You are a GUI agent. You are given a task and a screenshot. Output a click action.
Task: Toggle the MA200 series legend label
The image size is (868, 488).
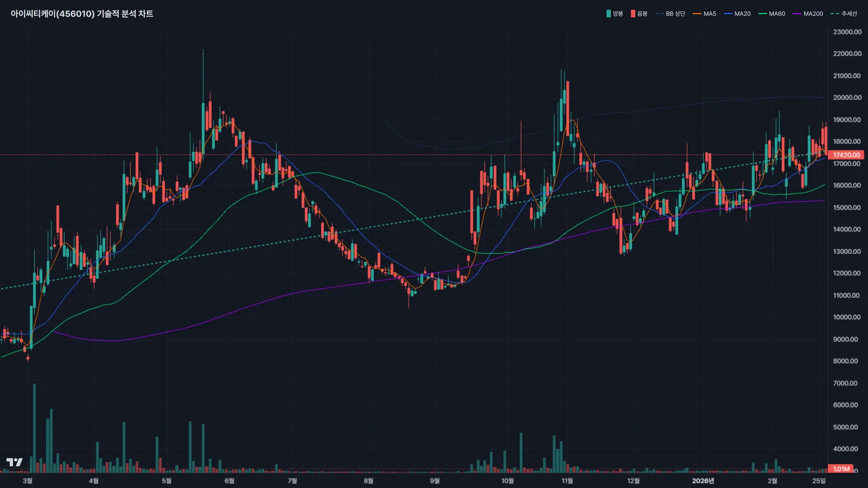813,14
